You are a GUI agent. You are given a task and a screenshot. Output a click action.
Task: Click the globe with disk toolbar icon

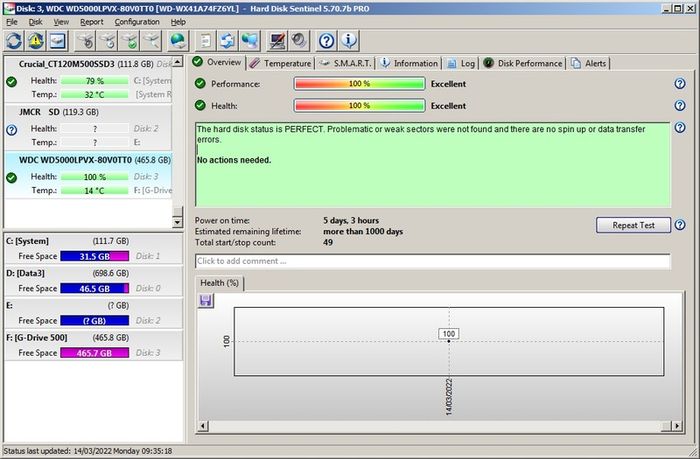point(178,41)
